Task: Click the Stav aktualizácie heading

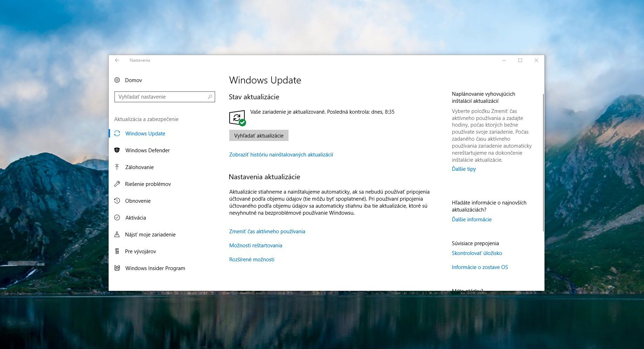Action: (x=254, y=97)
